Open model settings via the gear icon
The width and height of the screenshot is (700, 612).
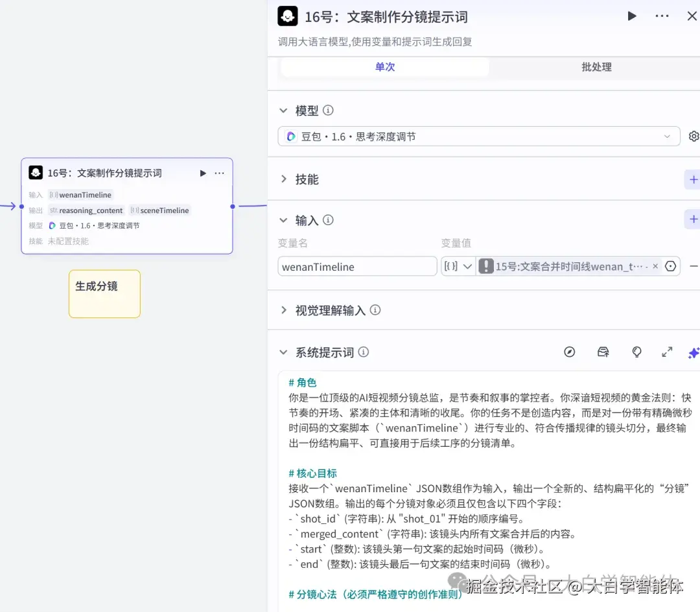coord(694,136)
